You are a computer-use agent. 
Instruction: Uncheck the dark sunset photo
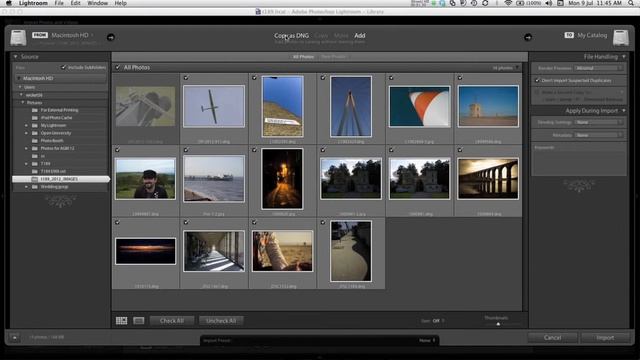[x=118, y=222]
